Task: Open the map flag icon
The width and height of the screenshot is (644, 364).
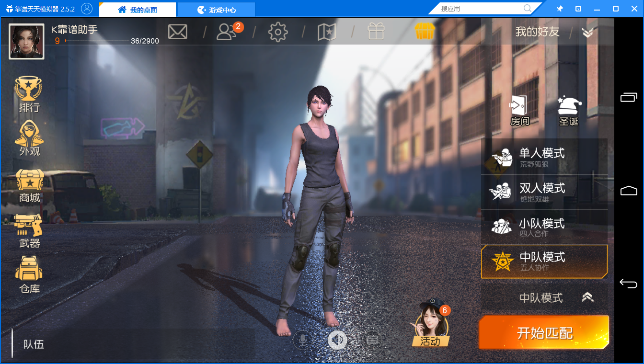Action: [327, 32]
